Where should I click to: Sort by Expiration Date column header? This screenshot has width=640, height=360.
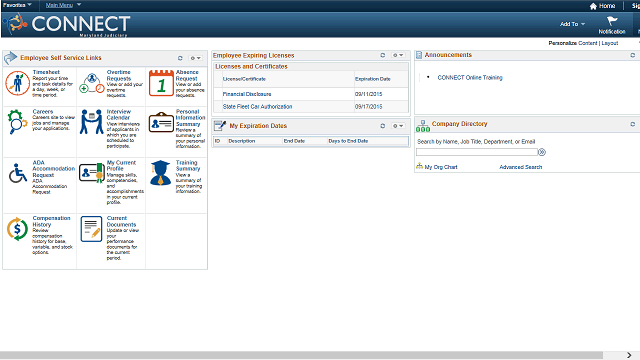pos(373,79)
